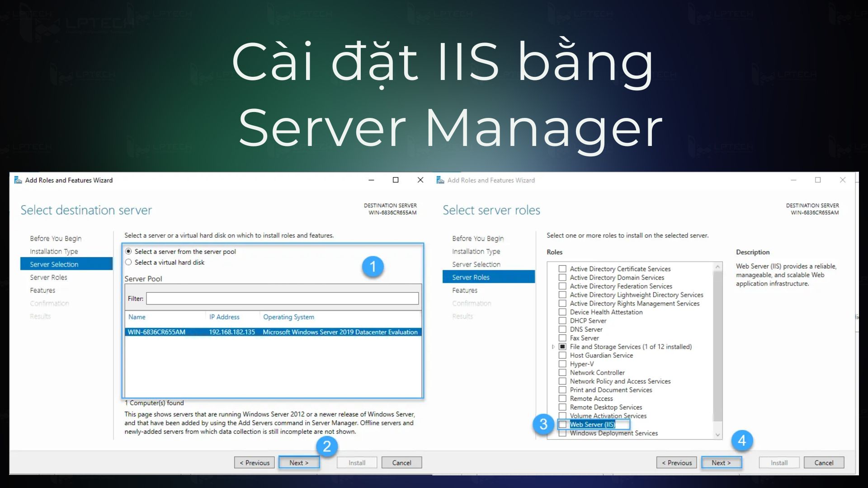The width and height of the screenshot is (868, 488).
Task: Click Install button in roles wizard
Action: [x=779, y=463]
